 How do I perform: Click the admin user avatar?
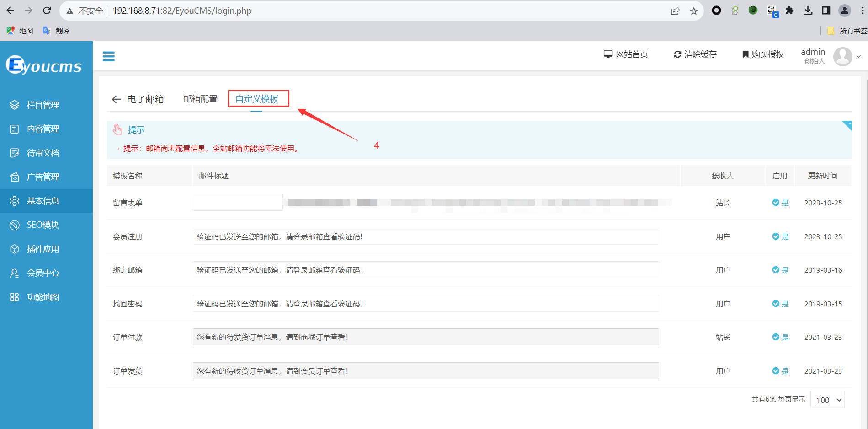coord(842,56)
